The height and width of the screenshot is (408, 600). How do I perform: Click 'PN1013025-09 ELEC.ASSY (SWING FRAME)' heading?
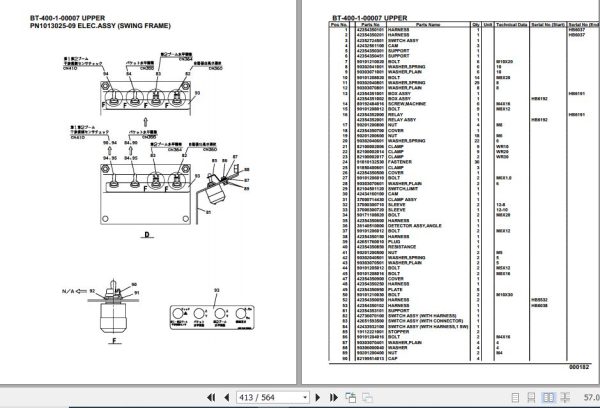point(100,26)
